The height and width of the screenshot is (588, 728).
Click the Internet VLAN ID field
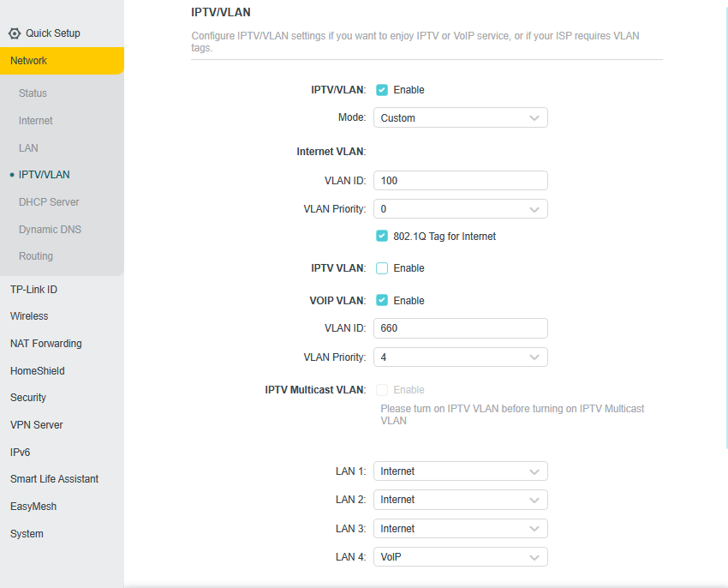coord(460,181)
